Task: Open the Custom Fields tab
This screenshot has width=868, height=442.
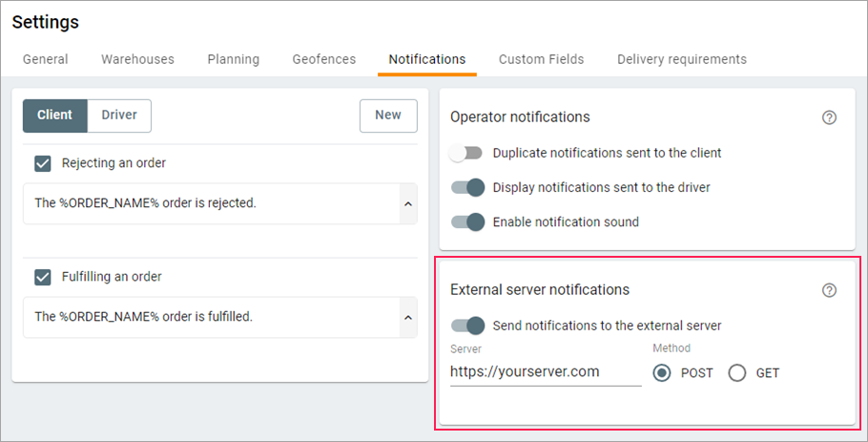Action: [x=541, y=59]
